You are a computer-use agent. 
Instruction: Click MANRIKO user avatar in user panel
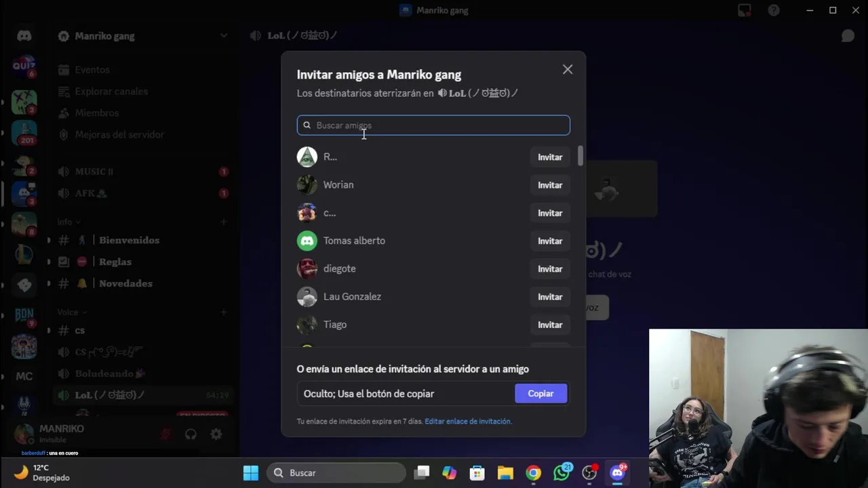(24, 434)
